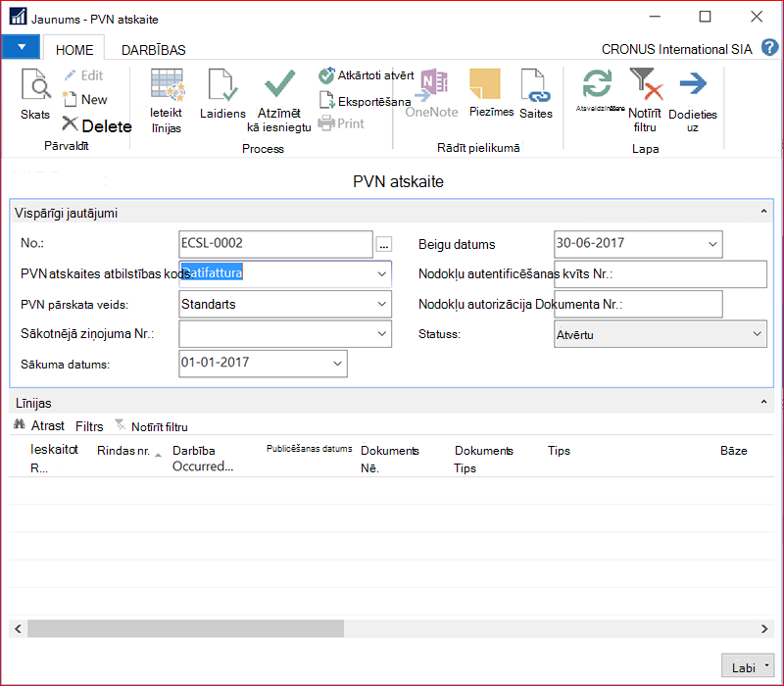Click Atzīmēt kā iesniegtu checkmark
The width and height of the screenshot is (784, 686).
279,83
